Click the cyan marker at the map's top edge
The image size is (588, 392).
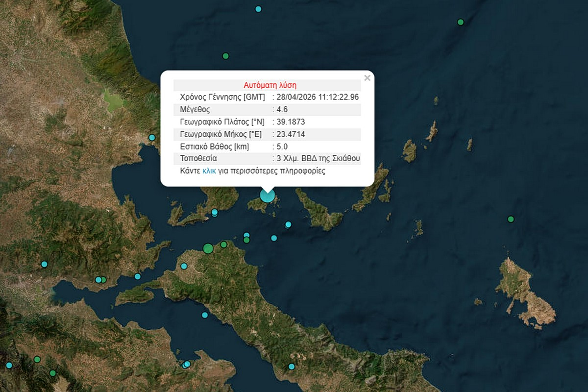point(258,9)
